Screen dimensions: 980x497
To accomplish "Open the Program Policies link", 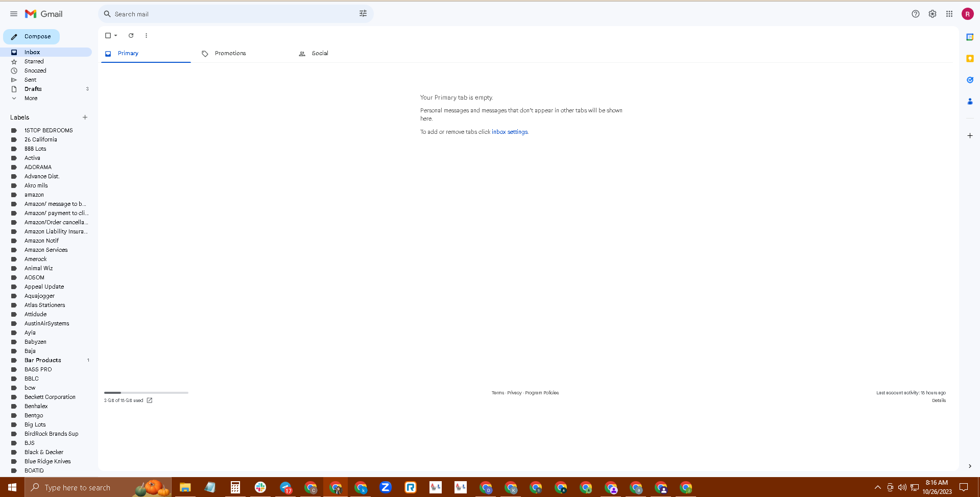I will (x=542, y=393).
